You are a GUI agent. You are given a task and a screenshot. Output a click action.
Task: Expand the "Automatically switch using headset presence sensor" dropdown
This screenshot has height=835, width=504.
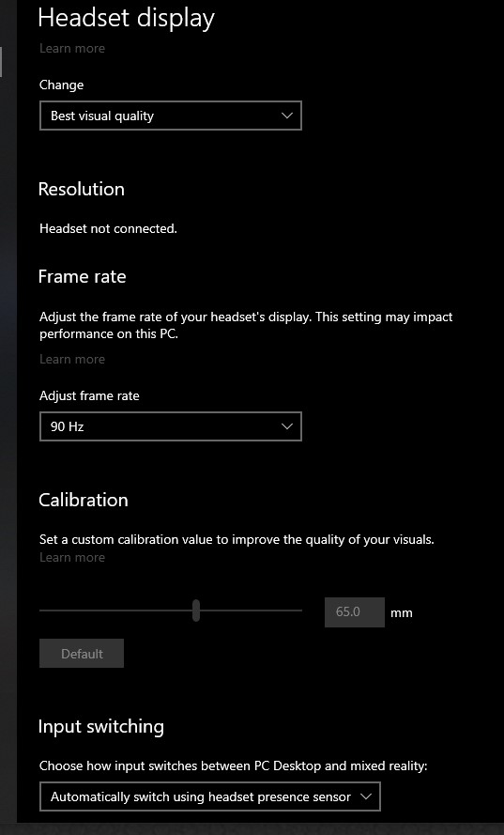(209, 796)
